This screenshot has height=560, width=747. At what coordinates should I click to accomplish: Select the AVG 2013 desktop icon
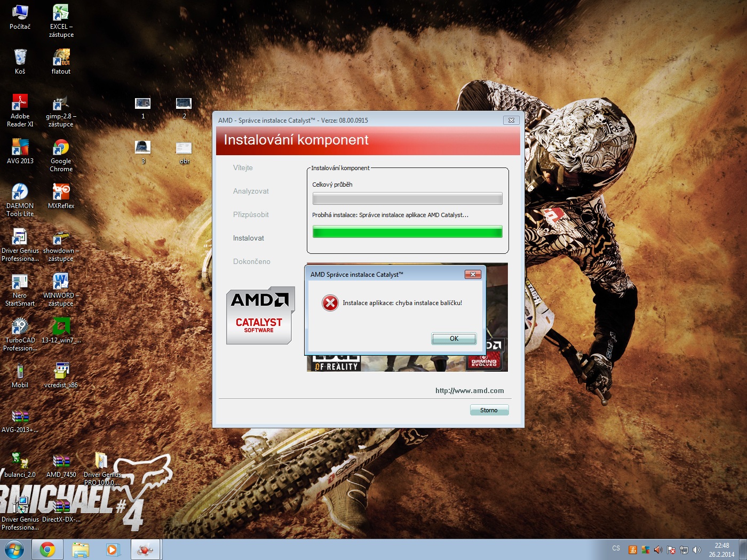[20, 151]
